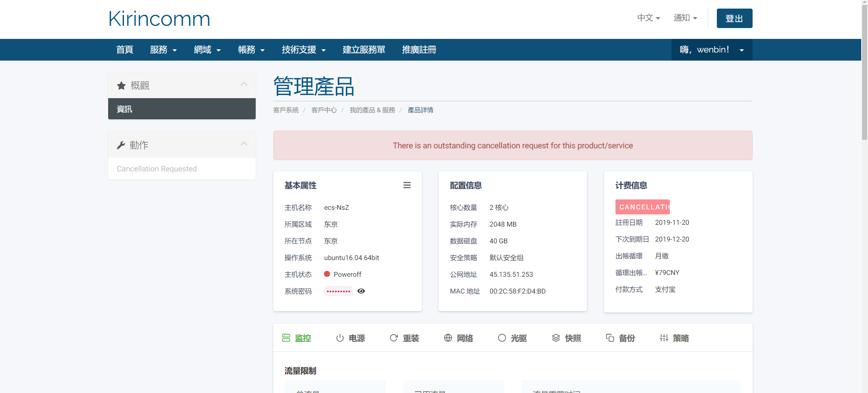Click Cancellation Requested in the sidebar

pyautogui.click(x=157, y=169)
